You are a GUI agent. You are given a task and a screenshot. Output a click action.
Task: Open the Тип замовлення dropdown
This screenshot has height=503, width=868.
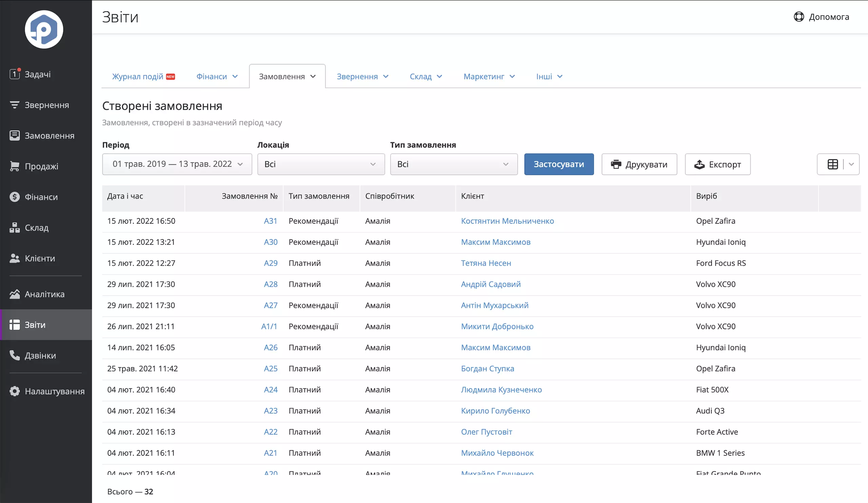coord(454,165)
